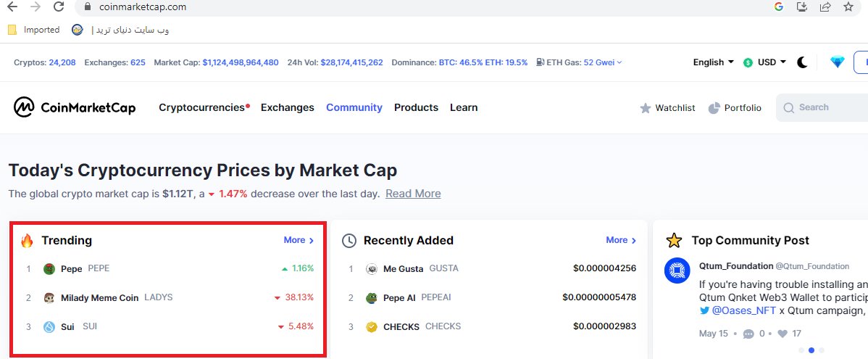Open the Persian trading website bookmark
Viewport: 868px width, 359px height.
120,30
